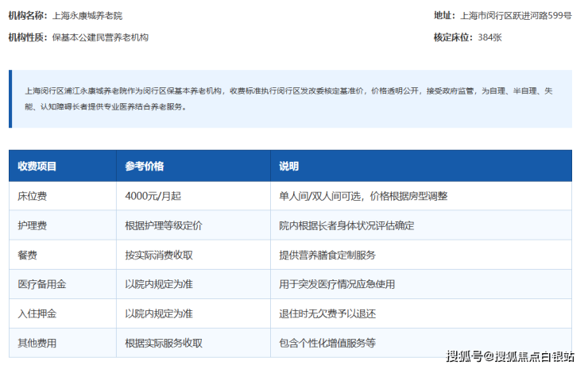588x369 pixels.
Task: Click 以院内规定为准 in the 医疗备用金 row
Action: [x=159, y=284]
